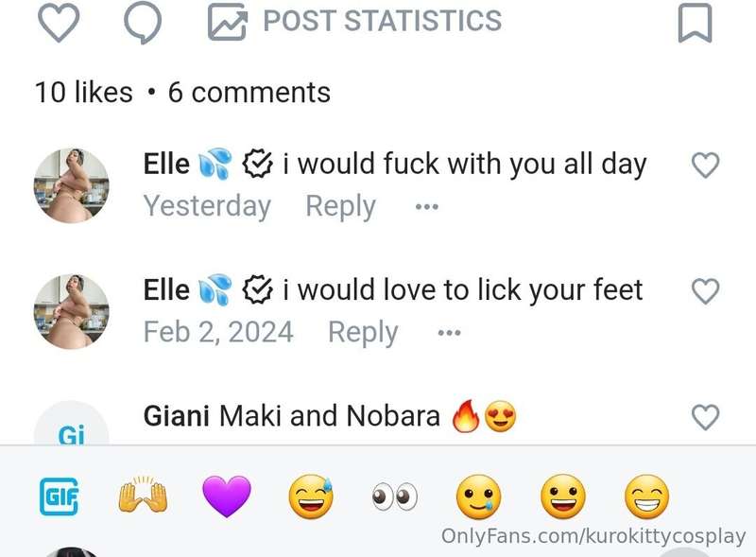Open the GIF picker
The width and height of the screenshot is (756, 557).
59,496
